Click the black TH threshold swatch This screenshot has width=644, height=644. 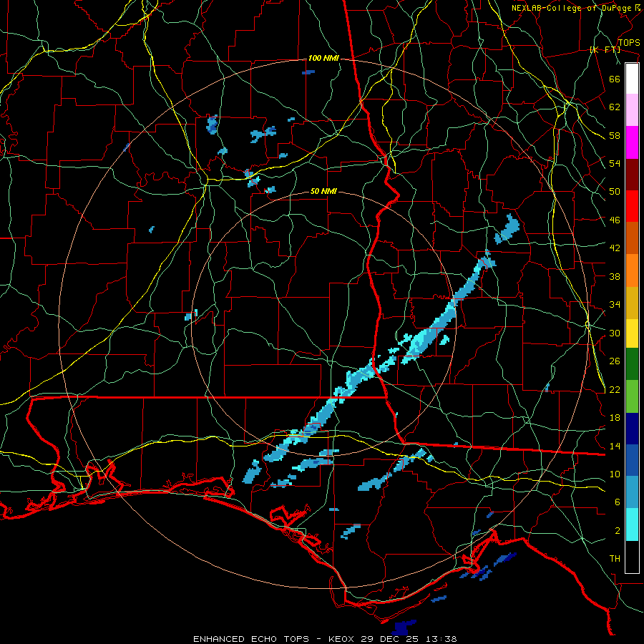(x=632, y=557)
